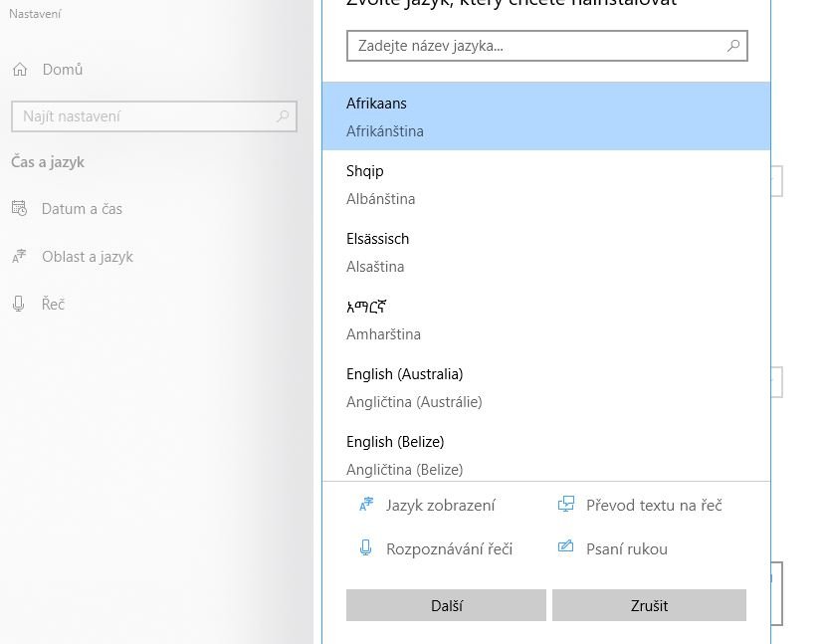Choose Shqip Albánština from the list
The image size is (826, 644).
click(x=546, y=184)
